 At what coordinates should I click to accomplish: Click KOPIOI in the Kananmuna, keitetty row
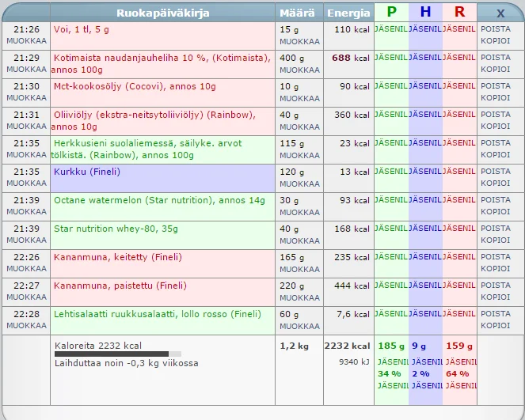[x=496, y=269]
